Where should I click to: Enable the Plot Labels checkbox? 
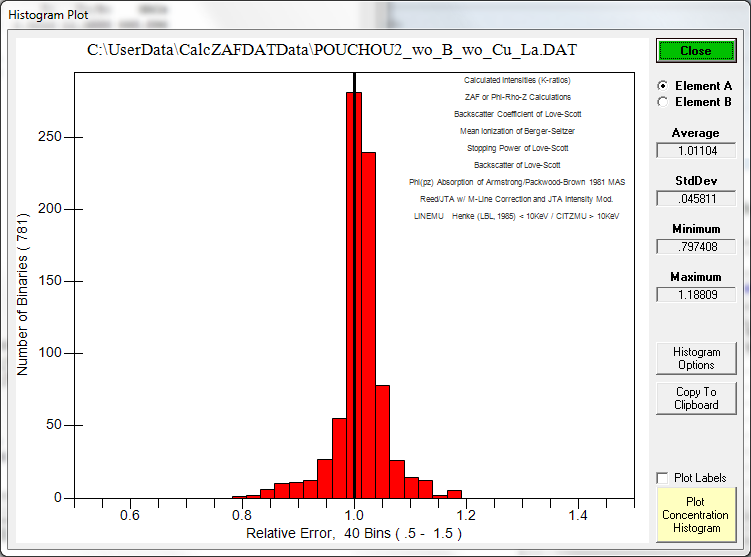tap(662, 478)
